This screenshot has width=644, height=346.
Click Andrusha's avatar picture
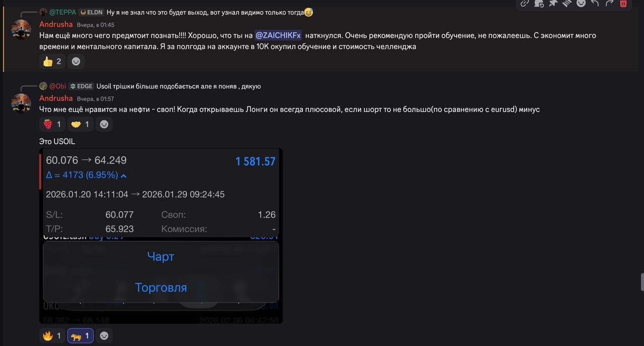[x=21, y=29]
